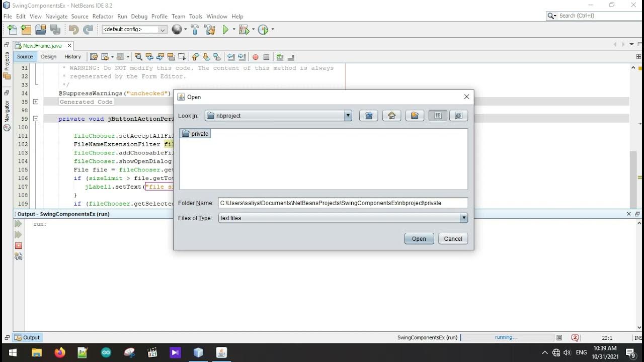Click the Re-run icon in Output panel
This screenshot has width=644, height=362.
19,224
